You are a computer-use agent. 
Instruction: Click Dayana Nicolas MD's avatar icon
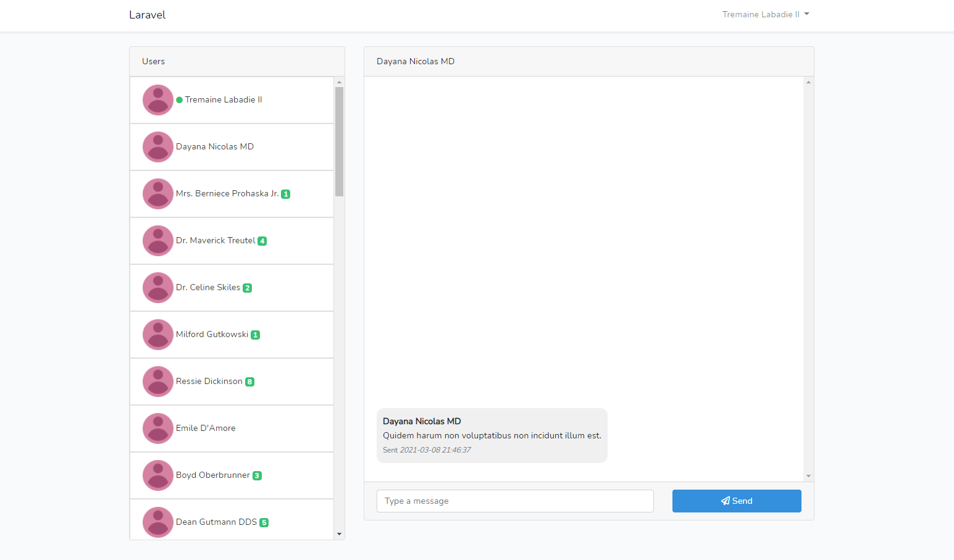(x=157, y=147)
